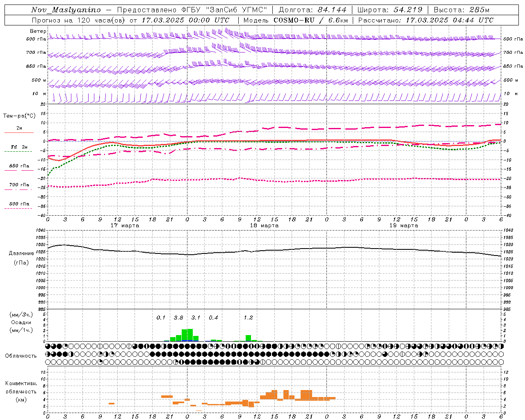Click the Осадки panel label
The image size is (525, 420).
pos(21,323)
